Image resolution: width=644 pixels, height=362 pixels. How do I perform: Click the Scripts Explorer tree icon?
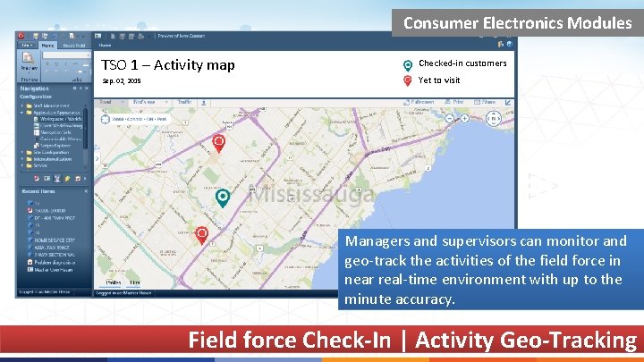[36, 146]
